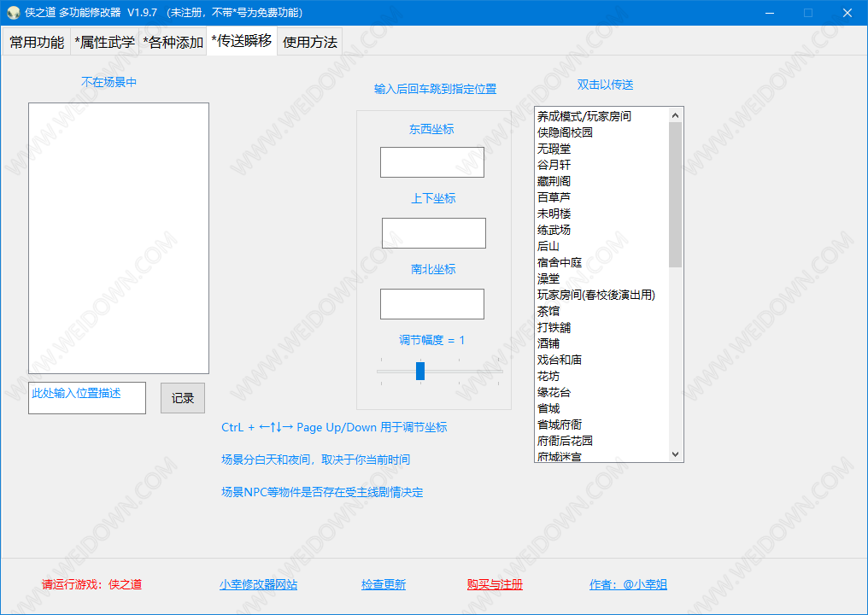Select the *传送瞬移 tab
Viewport: 868px width, 615px height.
pos(242,41)
